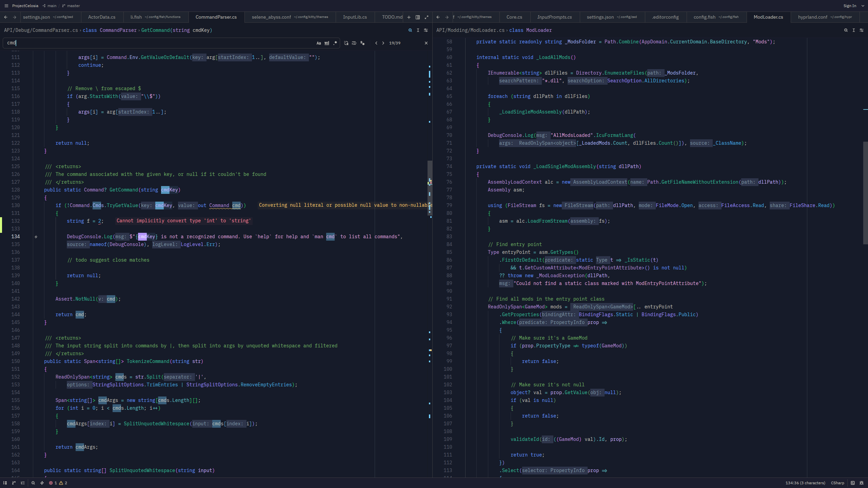Zoom the left pane with expand arrows
This screenshot has height=488, width=868.
[x=427, y=17]
